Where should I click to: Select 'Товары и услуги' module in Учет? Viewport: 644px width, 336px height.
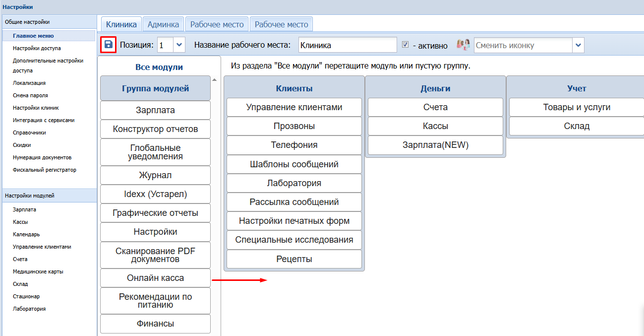(577, 107)
